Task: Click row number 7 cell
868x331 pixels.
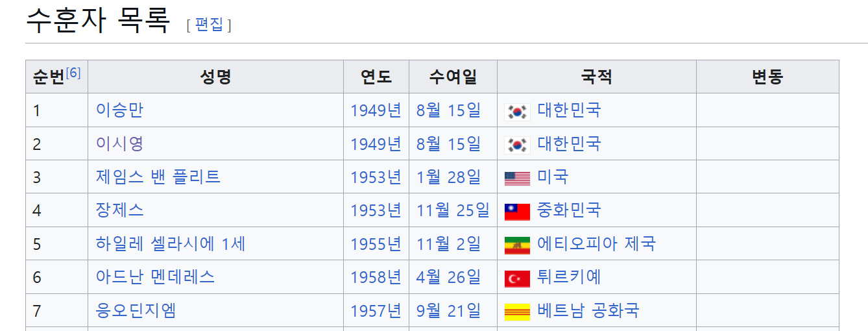Action: tap(56, 311)
